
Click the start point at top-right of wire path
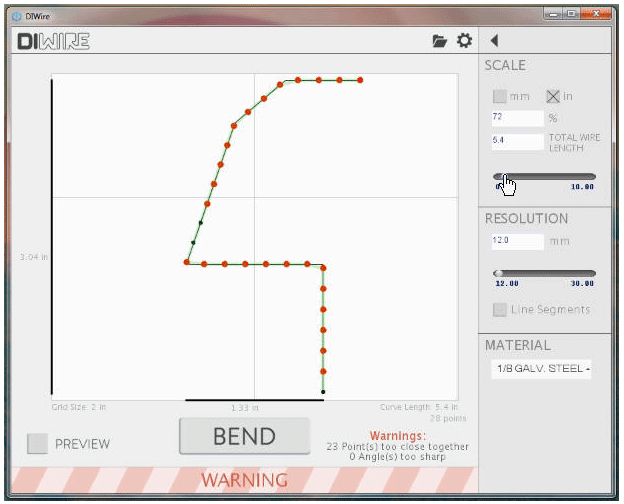coord(360,80)
